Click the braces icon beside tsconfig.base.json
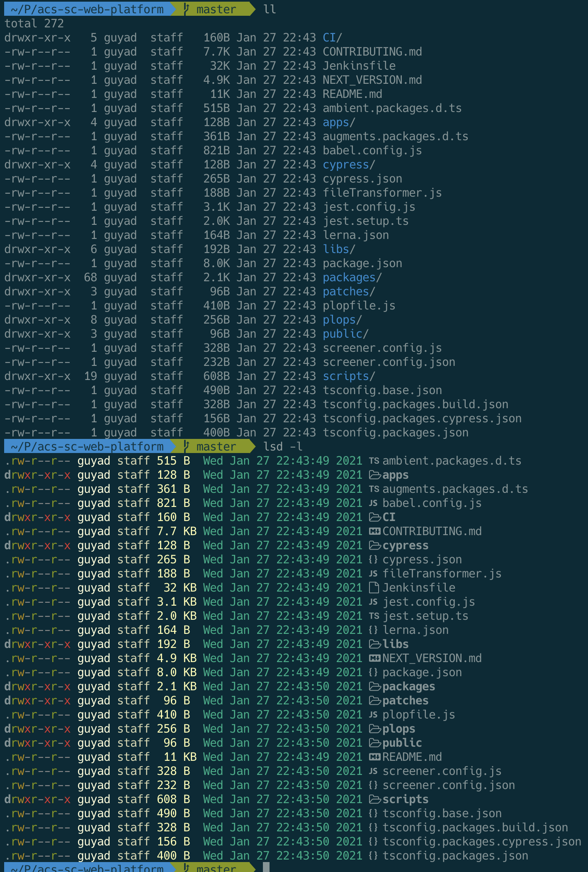Image resolution: width=588 pixels, height=872 pixels. 374,814
